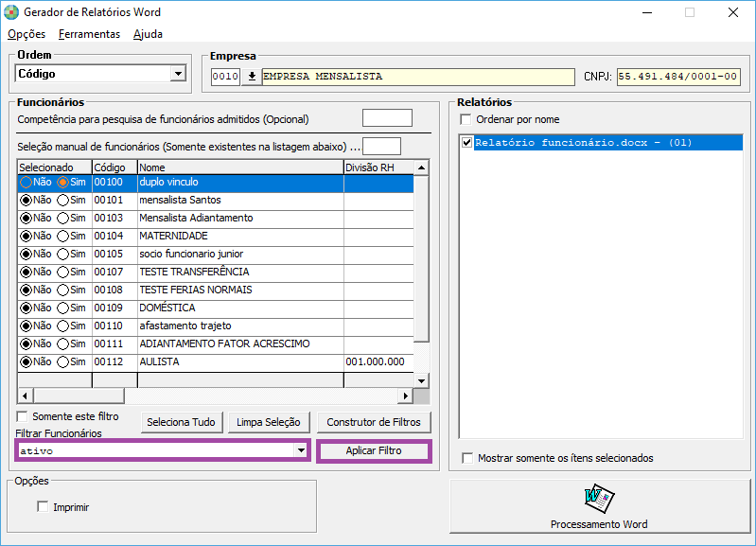This screenshot has width=756, height=546.
Task: Click the Divisão RH column header
Action: [378, 167]
